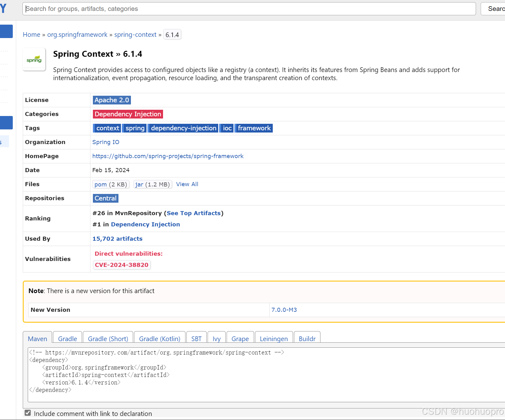View the 15,702 artifacts usage list

(x=117, y=239)
